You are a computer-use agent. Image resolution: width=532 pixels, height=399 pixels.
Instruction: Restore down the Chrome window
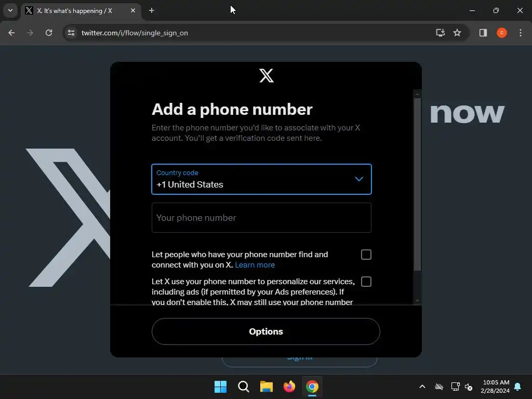click(496, 10)
